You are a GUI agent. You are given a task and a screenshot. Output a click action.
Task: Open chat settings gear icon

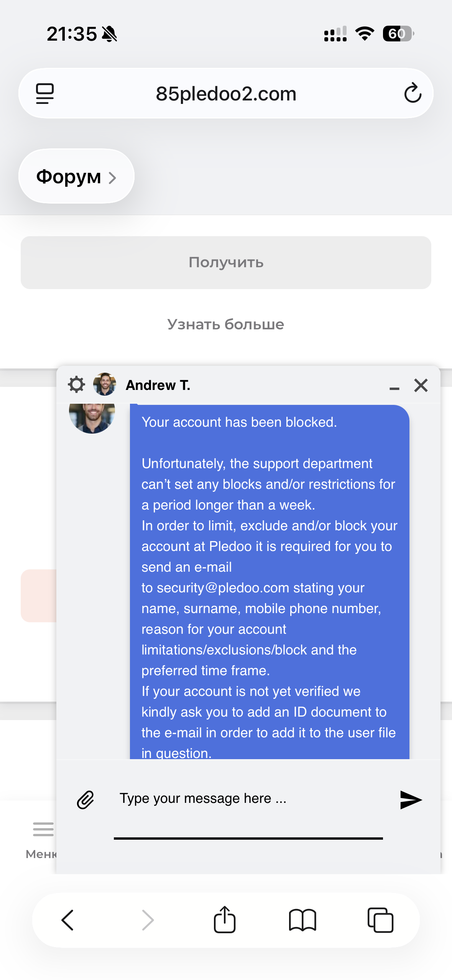click(x=76, y=385)
